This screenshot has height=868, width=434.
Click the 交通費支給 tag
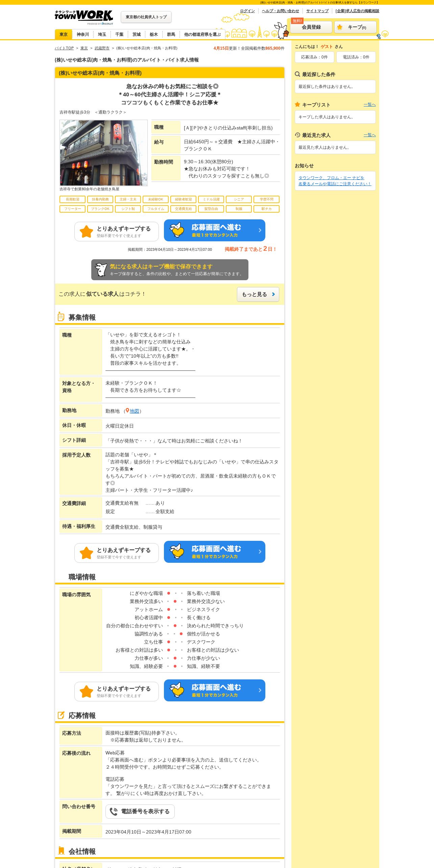point(184,209)
